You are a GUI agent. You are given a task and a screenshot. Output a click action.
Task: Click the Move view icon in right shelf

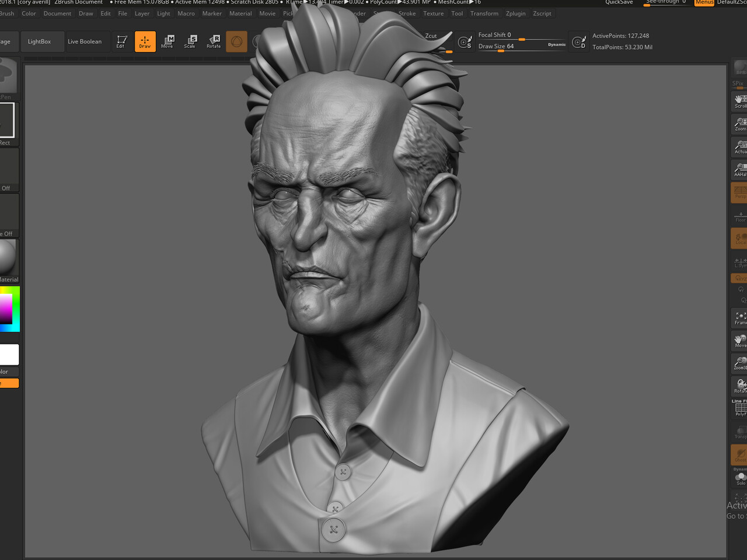[x=740, y=341]
